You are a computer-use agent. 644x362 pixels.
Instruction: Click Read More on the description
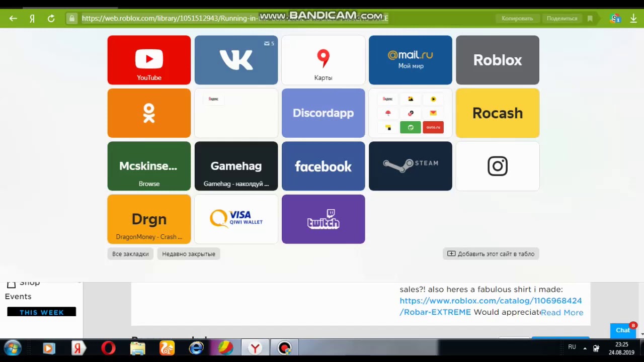click(x=562, y=313)
